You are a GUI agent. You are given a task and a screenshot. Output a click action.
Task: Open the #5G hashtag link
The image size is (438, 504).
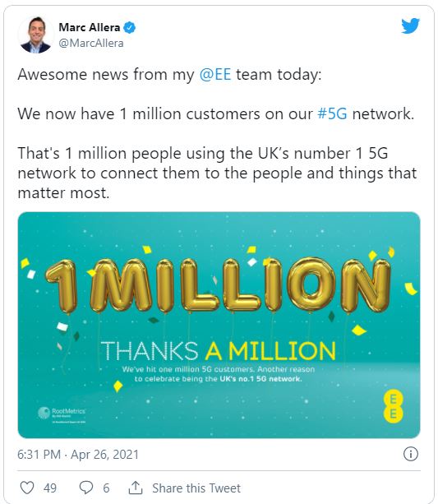click(332, 113)
